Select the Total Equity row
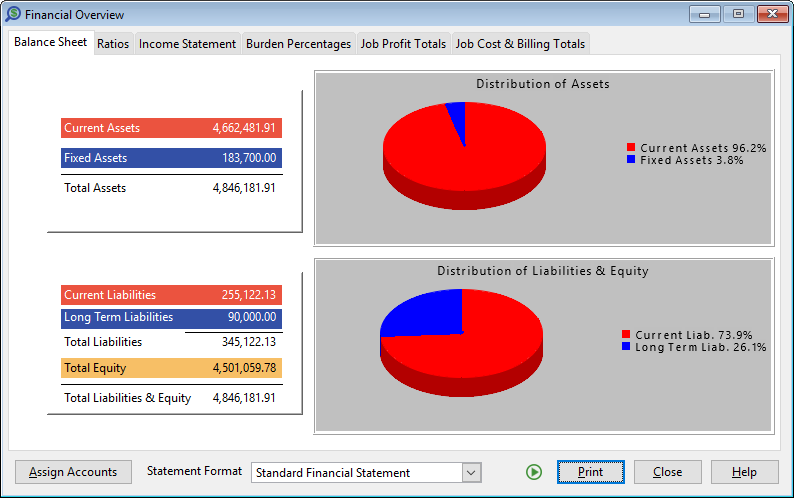This screenshot has height=498, width=794. (x=171, y=368)
